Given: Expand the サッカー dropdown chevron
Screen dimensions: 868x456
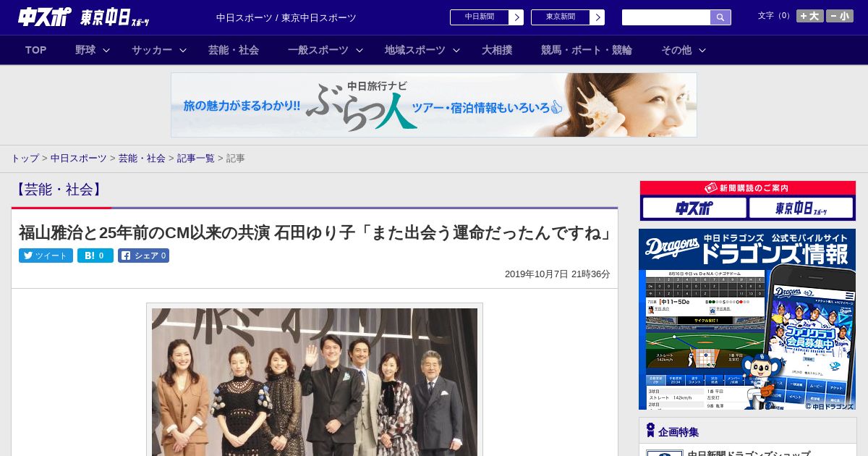Looking at the screenshot, I should click(x=183, y=50).
